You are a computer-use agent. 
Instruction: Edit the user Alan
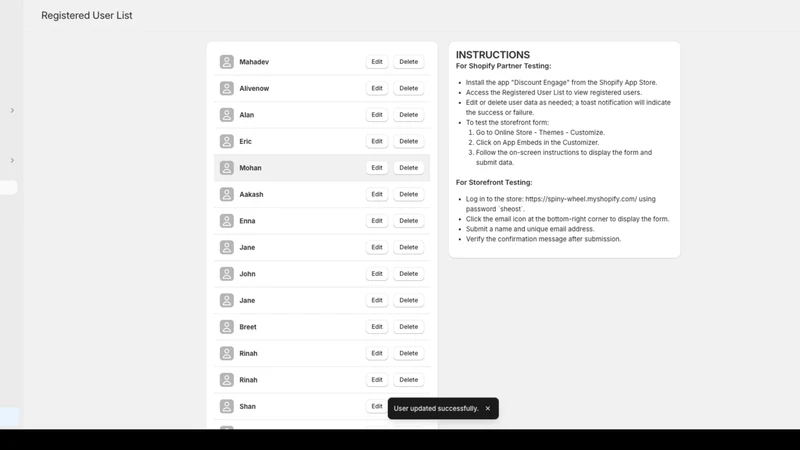(x=377, y=115)
